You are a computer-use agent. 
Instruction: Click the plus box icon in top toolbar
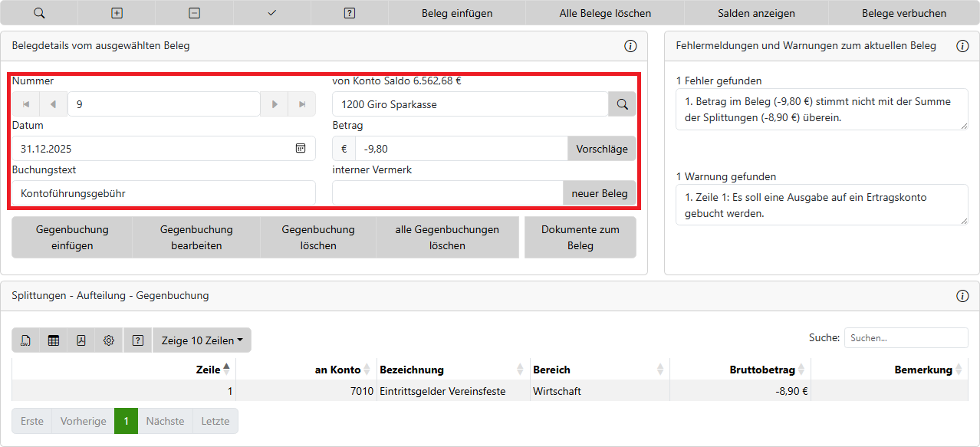tap(117, 13)
